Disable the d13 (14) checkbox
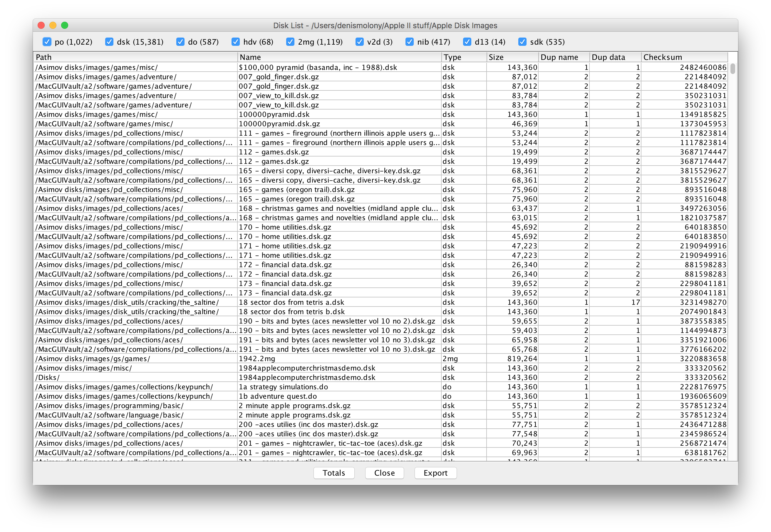Screen dimensions: 771x532 click(x=467, y=42)
